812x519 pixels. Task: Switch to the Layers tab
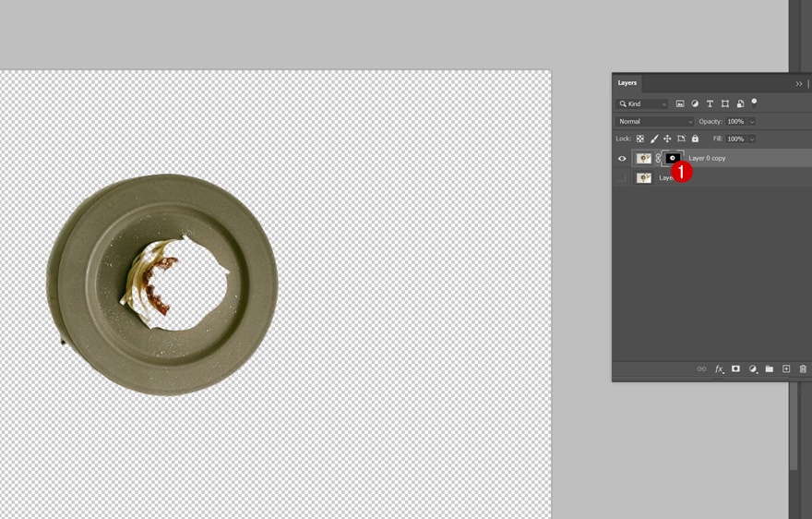click(x=627, y=83)
